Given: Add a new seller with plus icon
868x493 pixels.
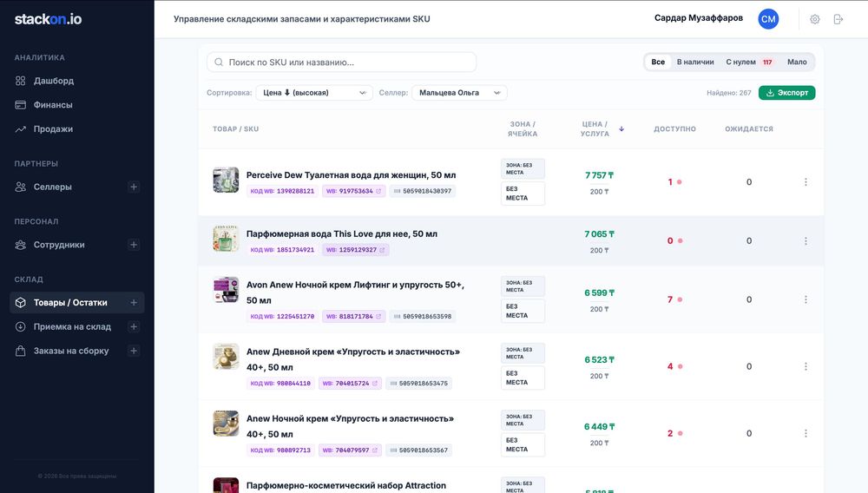Looking at the screenshot, I should pos(134,187).
